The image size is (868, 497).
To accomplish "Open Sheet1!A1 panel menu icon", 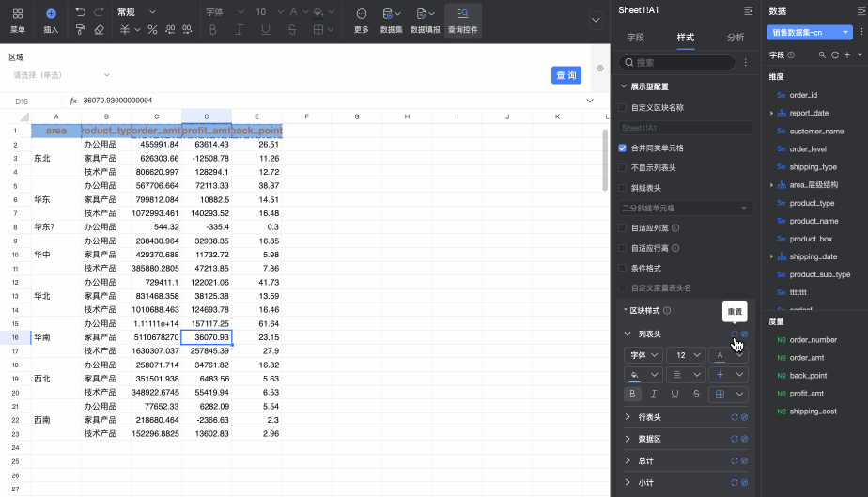I will click(x=749, y=10).
